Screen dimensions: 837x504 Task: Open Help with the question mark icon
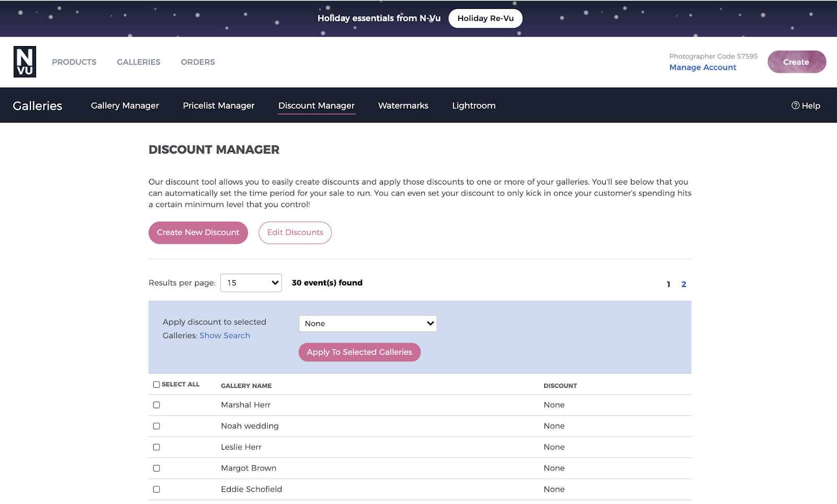click(x=806, y=106)
